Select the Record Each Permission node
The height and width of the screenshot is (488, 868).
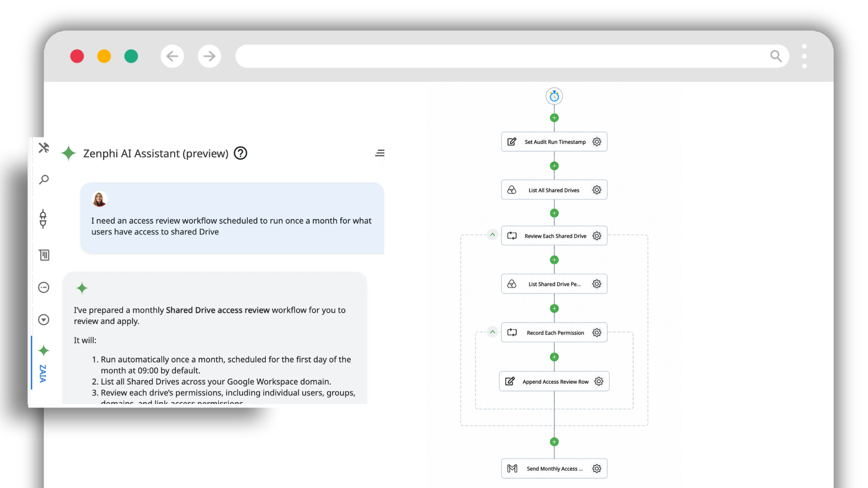(554, 333)
